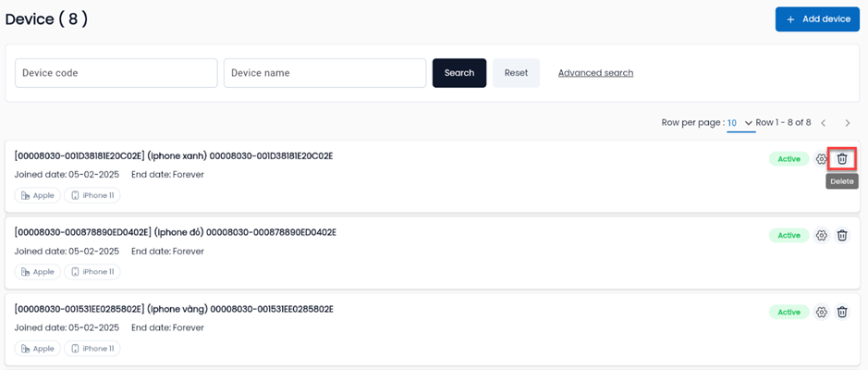The image size is (868, 370).
Task: Delete the Iphone vàng device
Action: [841, 313]
